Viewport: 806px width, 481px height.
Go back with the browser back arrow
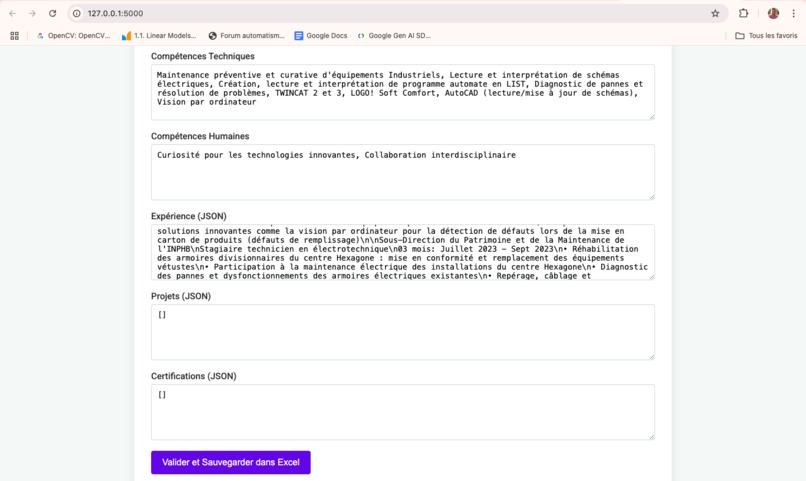pos(12,13)
